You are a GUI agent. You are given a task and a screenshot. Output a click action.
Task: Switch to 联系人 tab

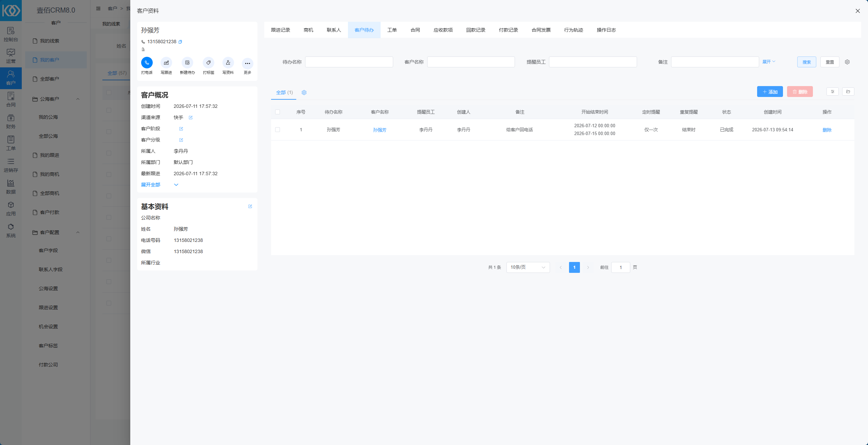[334, 30]
